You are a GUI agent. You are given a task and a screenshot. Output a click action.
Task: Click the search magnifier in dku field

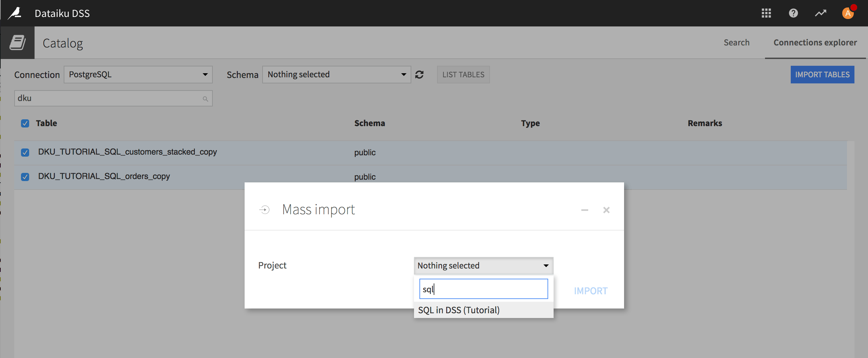coord(205,99)
